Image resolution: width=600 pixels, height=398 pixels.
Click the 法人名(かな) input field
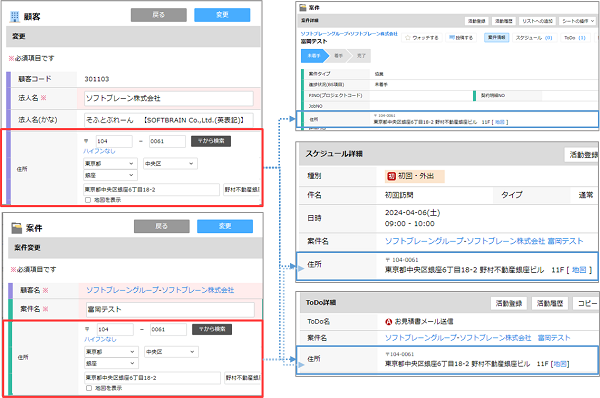point(169,120)
